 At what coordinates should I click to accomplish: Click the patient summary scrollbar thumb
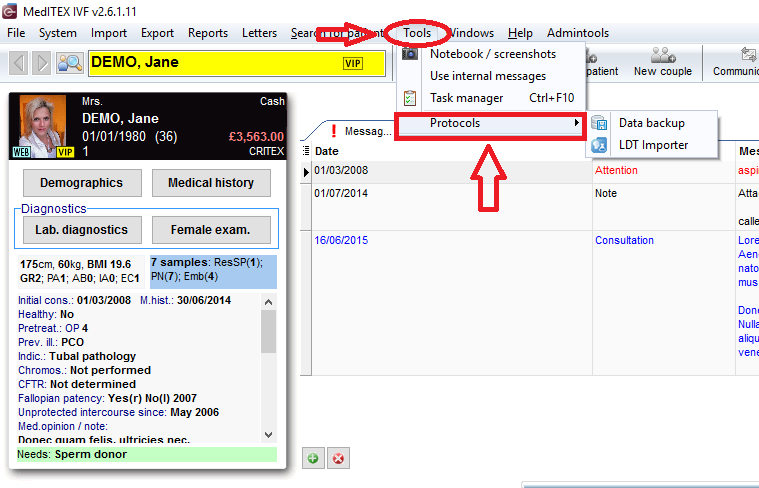269,332
